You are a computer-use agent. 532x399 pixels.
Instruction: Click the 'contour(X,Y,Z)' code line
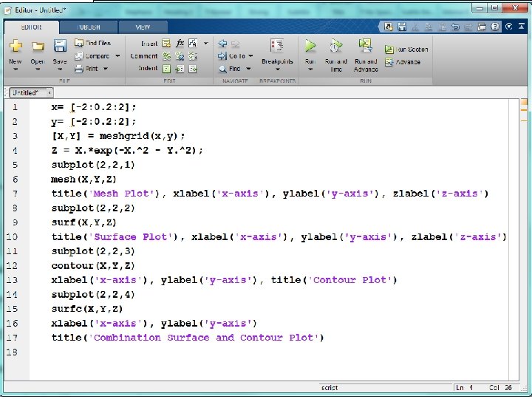tap(93, 266)
